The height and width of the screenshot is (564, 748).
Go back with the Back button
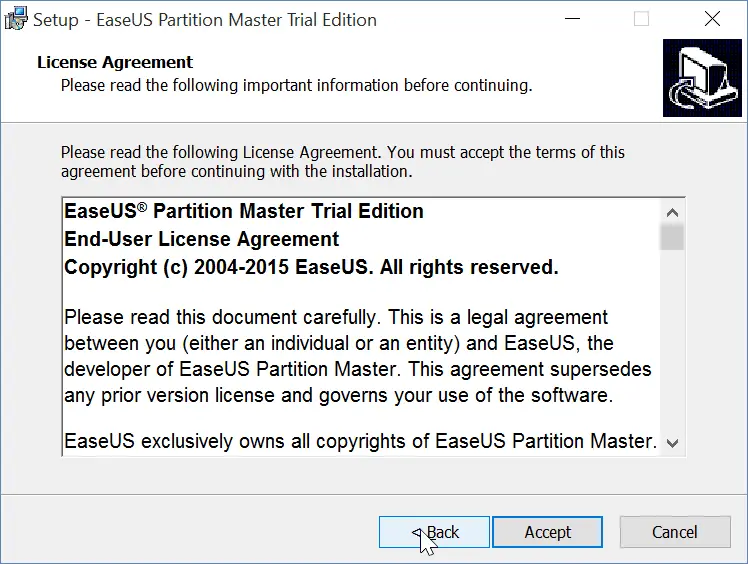tap(434, 532)
